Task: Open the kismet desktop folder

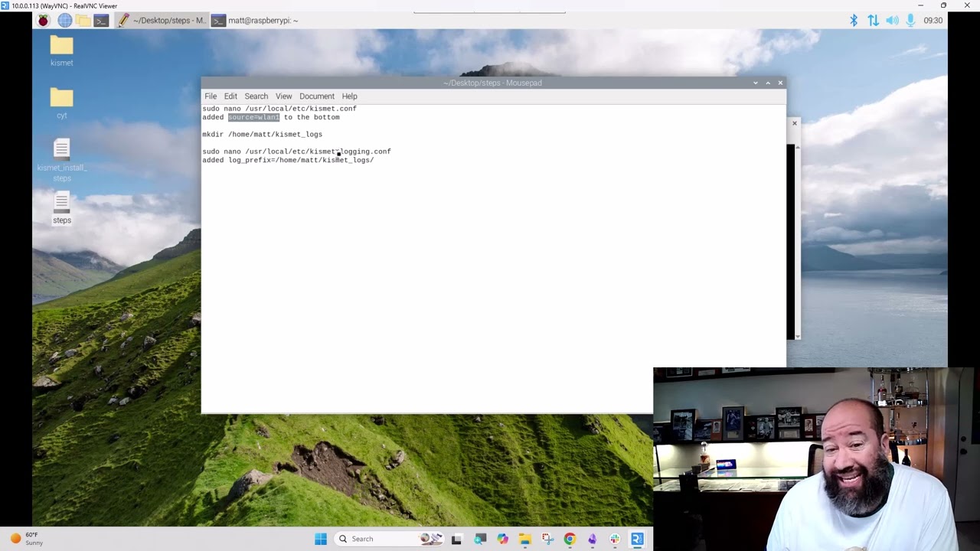Action: click(x=61, y=51)
